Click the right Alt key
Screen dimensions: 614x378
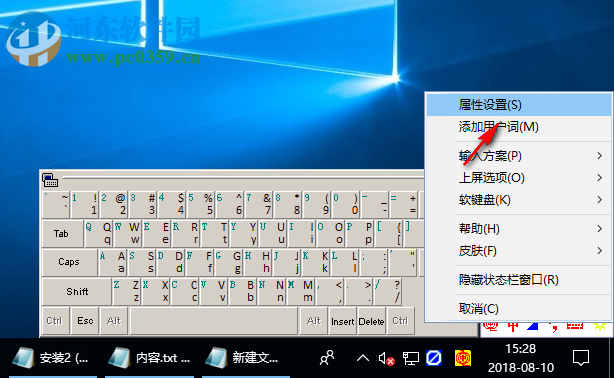click(x=314, y=321)
